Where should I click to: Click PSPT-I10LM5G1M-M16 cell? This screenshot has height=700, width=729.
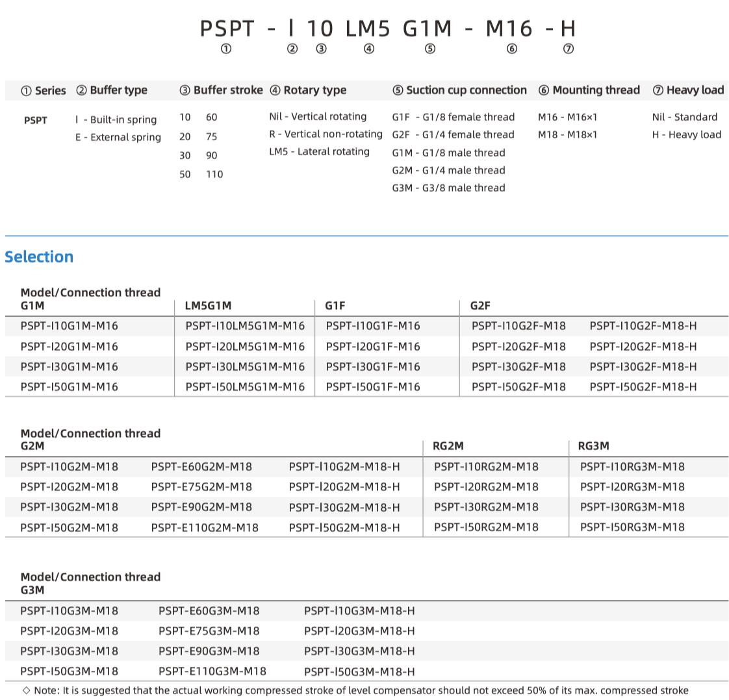[245, 326]
